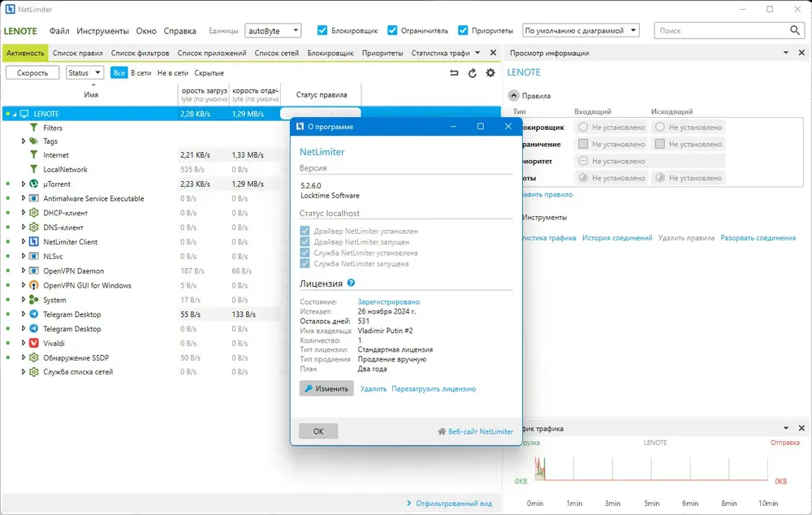Open the Веб-сайт NetLimiter link
Screen dimensions: 812x515
coord(481,431)
